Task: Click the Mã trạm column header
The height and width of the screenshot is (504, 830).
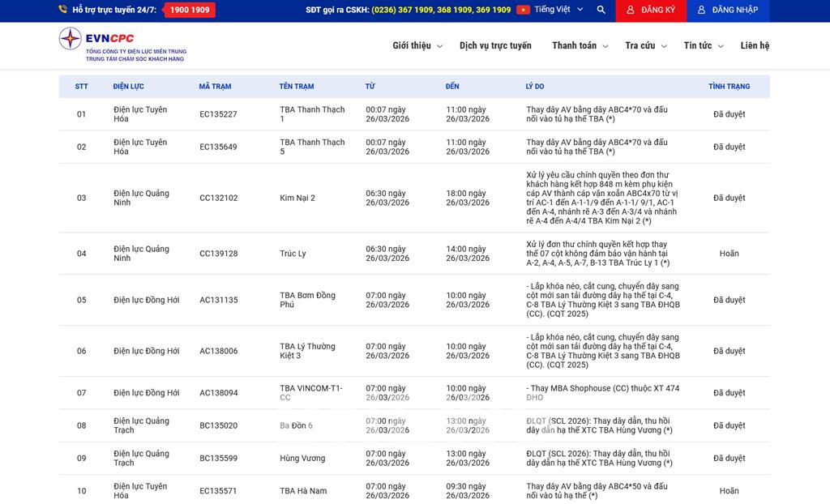Action: [x=215, y=86]
